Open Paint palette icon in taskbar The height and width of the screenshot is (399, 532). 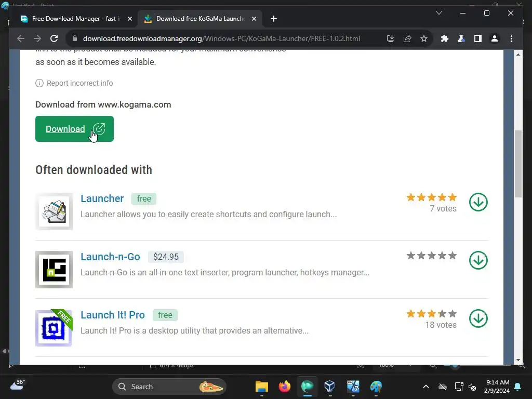(x=376, y=387)
